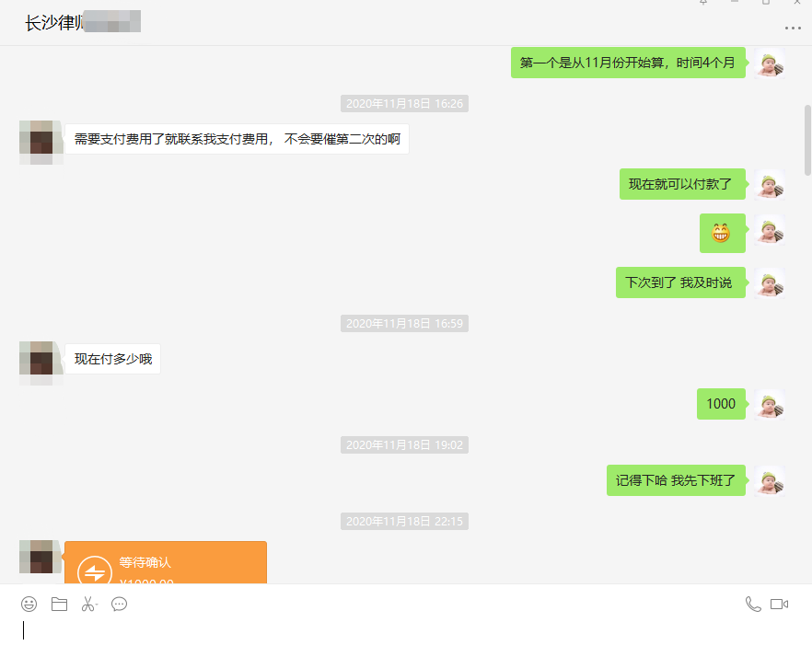Screen dimensions: 812x657
Task: Pin the chat window on top
Action: (x=703, y=4)
